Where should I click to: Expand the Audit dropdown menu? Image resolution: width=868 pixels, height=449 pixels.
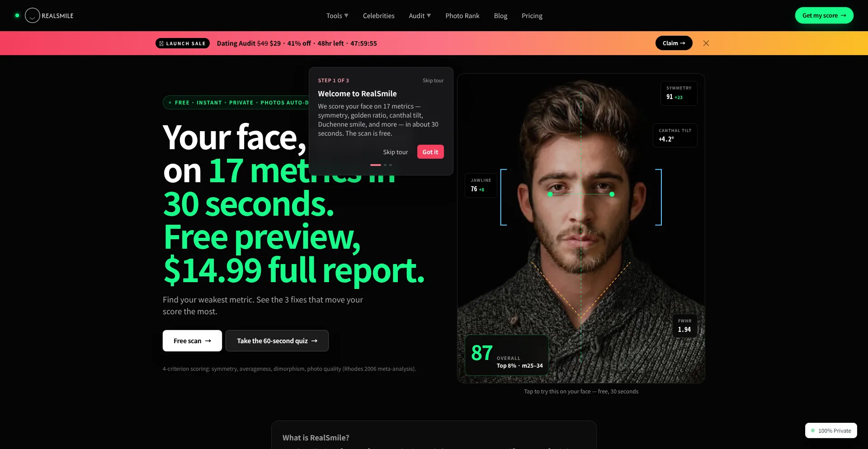pos(420,16)
